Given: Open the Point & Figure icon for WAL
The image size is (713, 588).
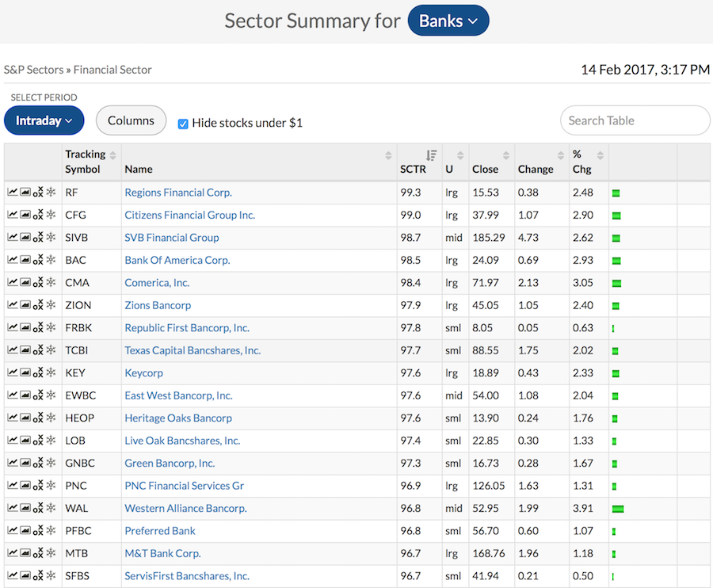Looking at the screenshot, I should tap(38, 507).
